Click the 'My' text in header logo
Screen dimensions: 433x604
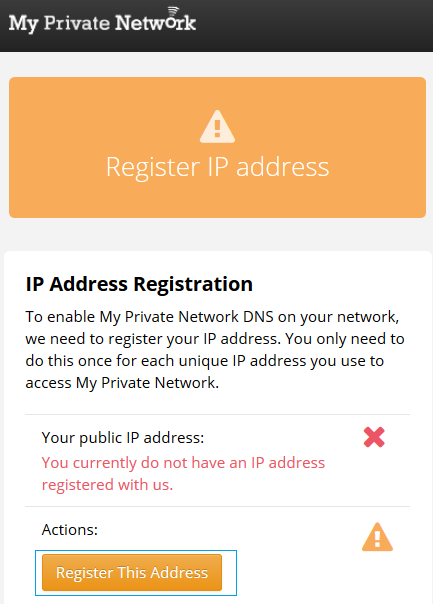[x=23, y=23]
